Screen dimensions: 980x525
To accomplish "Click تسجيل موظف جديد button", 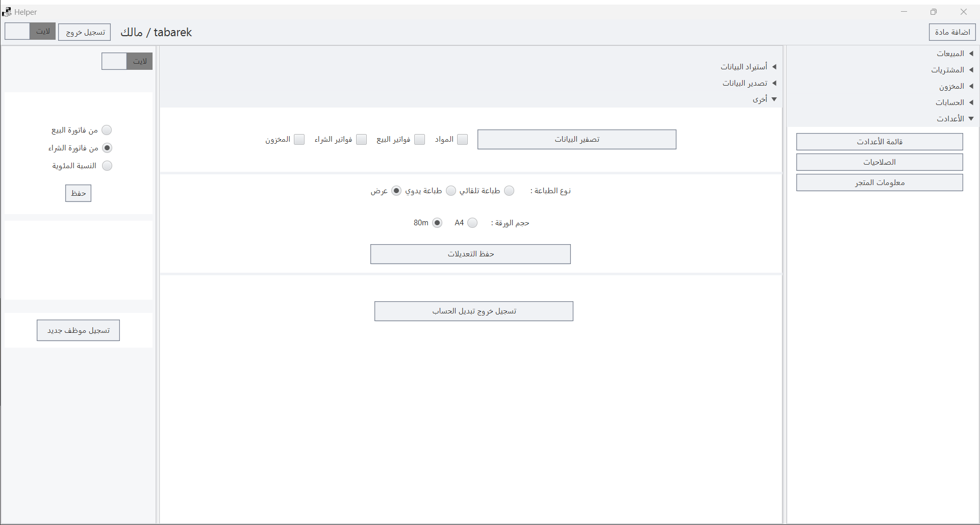I will pos(78,330).
